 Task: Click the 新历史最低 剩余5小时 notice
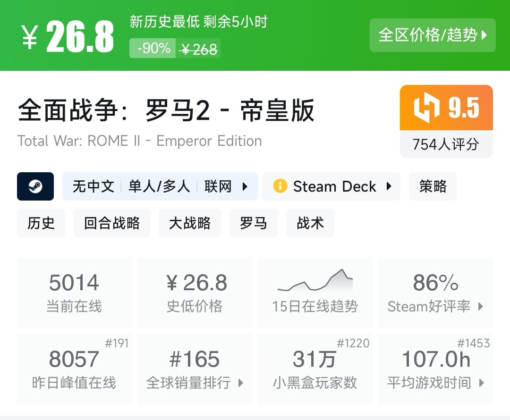point(198,22)
